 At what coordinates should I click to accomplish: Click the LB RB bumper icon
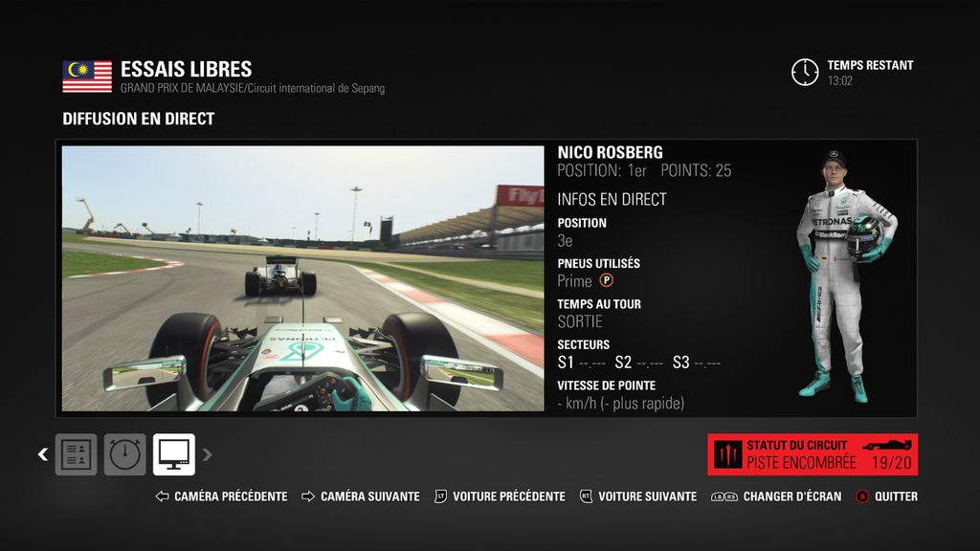click(724, 496)
